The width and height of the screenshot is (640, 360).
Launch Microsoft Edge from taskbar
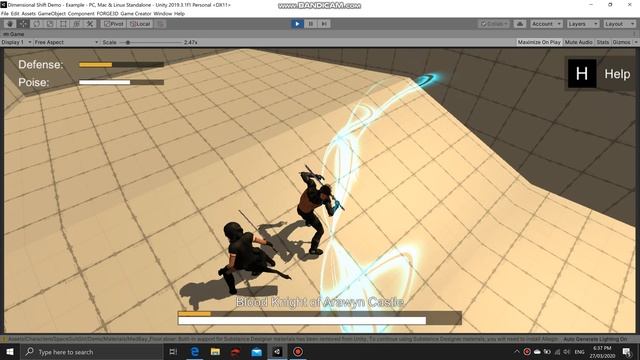tap(195, 351)
